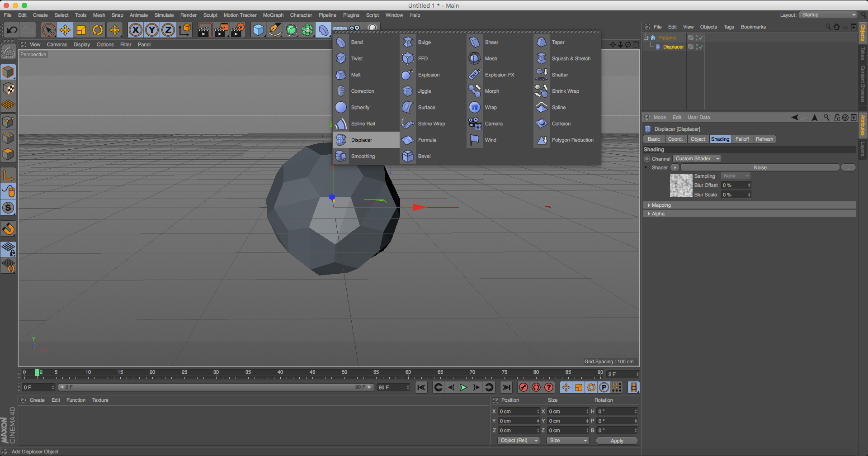
Task: Click the Noise shader preview thumbnail
Action: pos(681,185)
